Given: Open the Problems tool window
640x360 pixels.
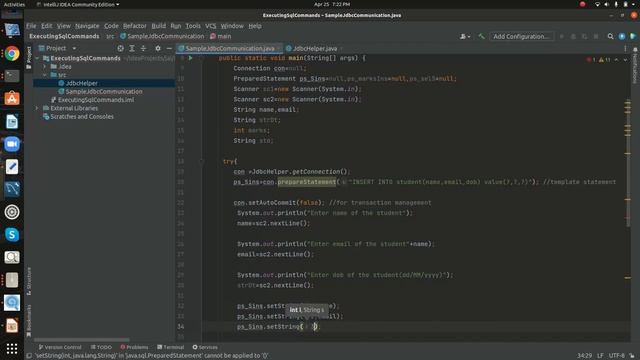Looking at the screenshot, I should pos(134,347).
